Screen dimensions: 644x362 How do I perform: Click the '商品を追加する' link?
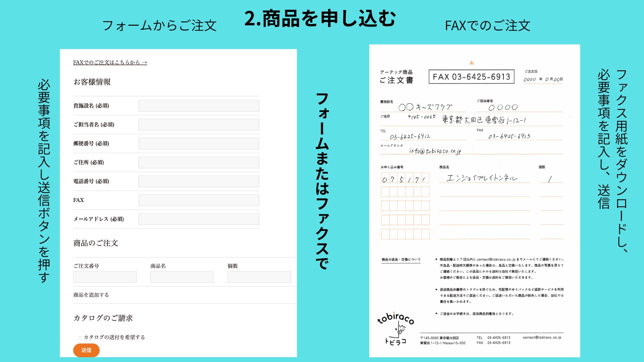click(91, 295)
